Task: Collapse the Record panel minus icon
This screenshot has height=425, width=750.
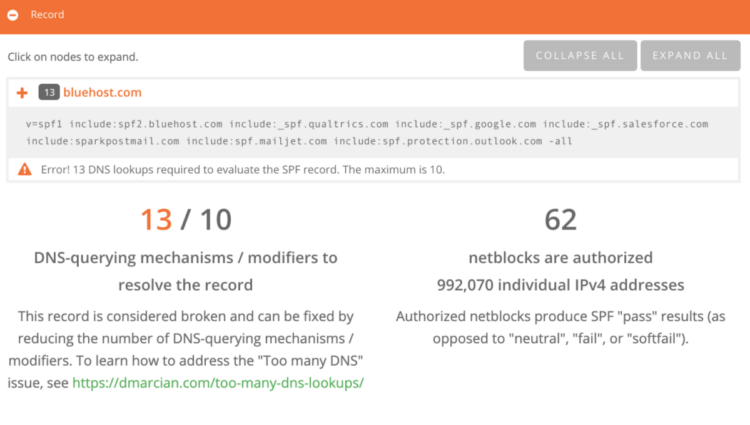Action: [13, 15]
